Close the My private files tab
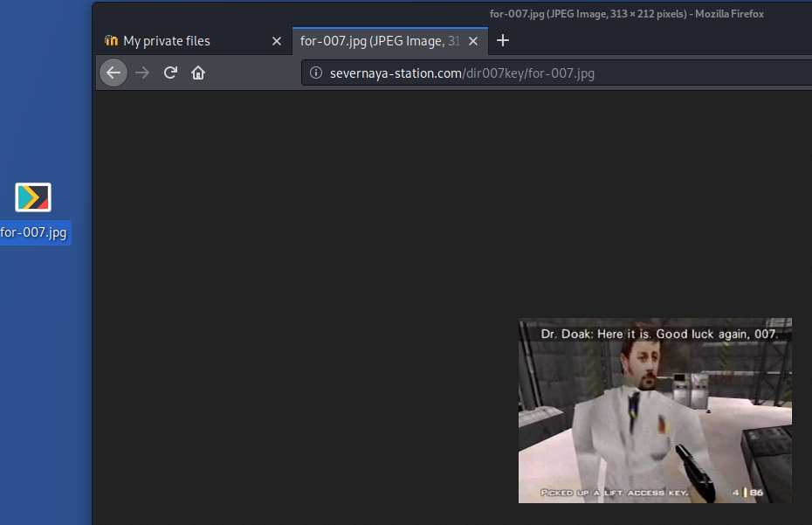The width and height of the screenshot is (812, 525). (x=277, y=41)
